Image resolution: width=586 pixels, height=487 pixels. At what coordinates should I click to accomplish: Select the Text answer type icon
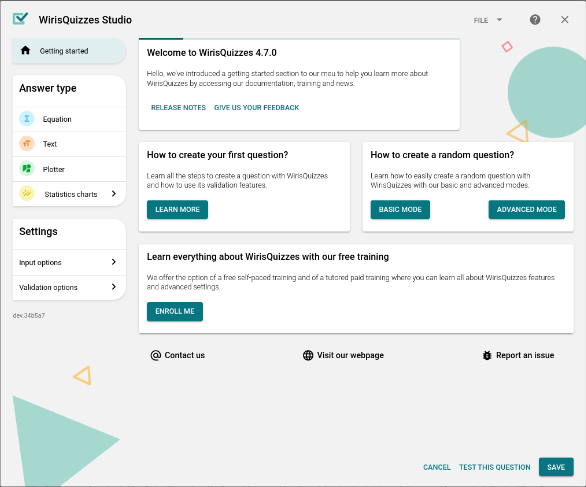click(x=27, y=144)
